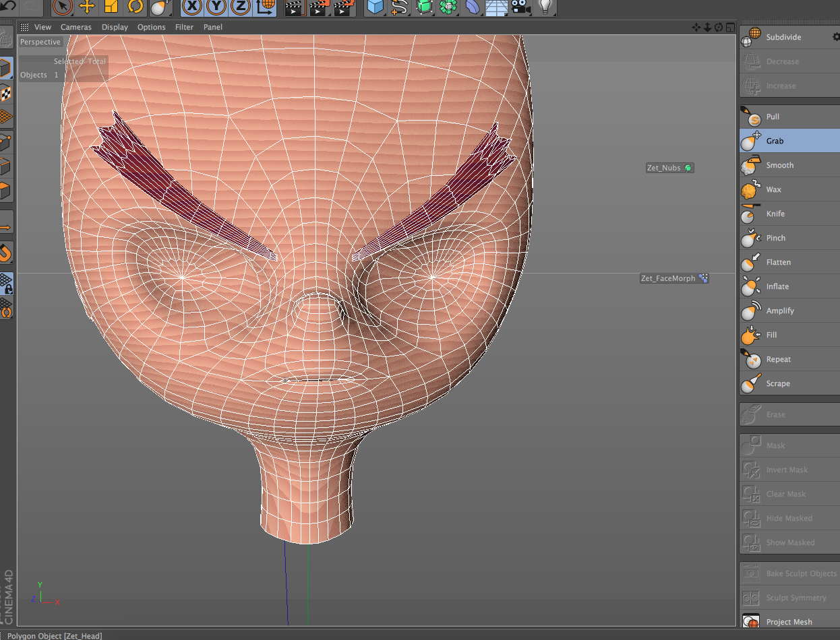840x640 pixels.
Task: Open the light objects dropdown
Action: [x=545, y=7]
